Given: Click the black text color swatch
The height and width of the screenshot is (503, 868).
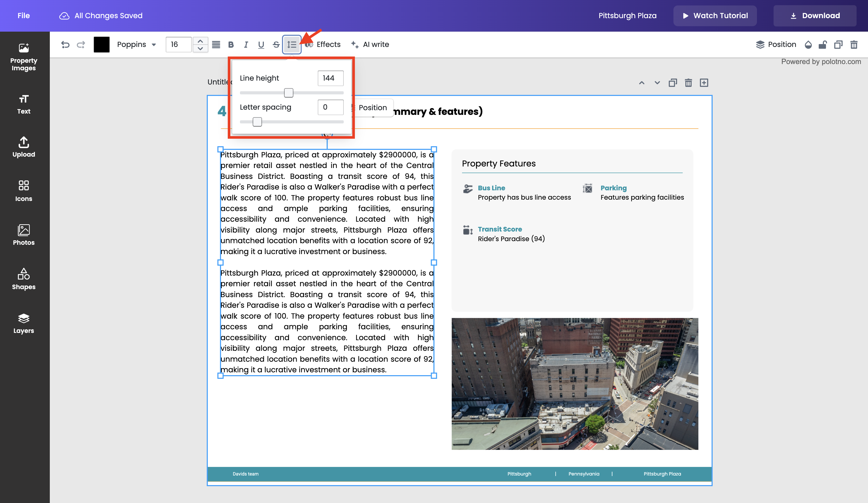Looking at the screenshot, I should click(x=102, y=44).
